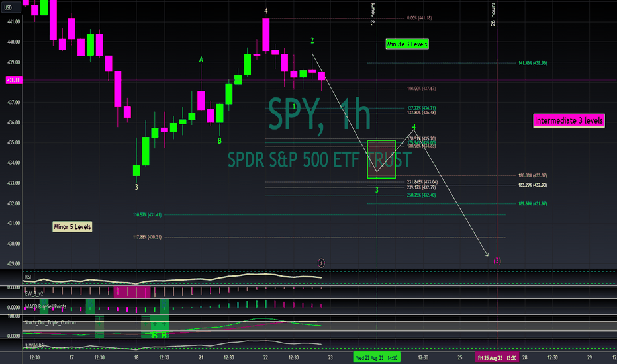Viewport: 617px width, 364px height.
Task: Select the 110.57% (431.41) Fib level
Action: click(147, 215)
